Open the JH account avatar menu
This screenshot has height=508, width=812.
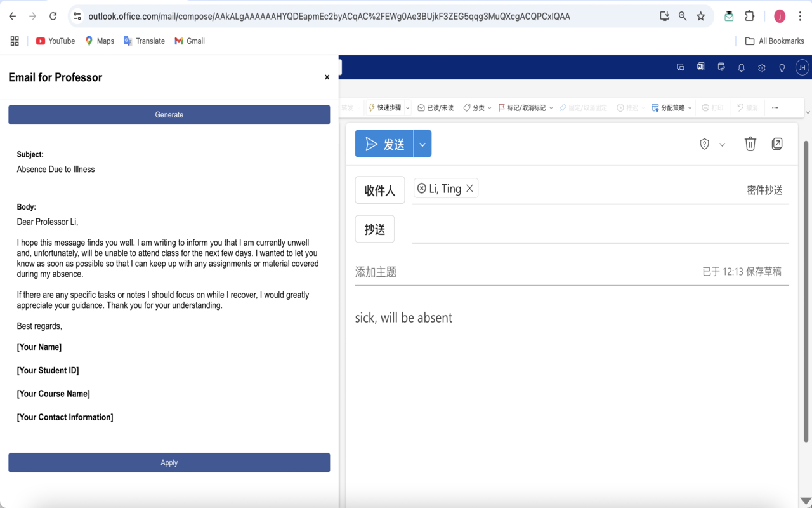coord(802,67)
